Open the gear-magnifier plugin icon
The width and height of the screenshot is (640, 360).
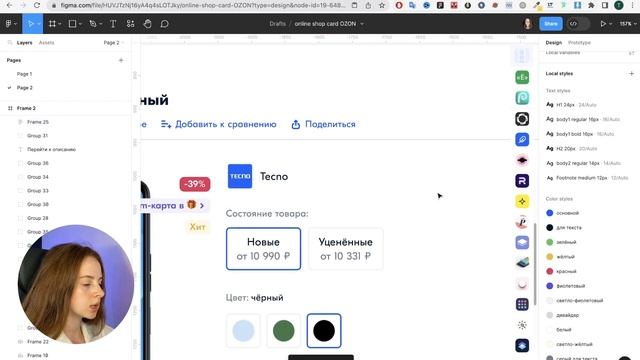pyautogui.click(x=522, y=325)
